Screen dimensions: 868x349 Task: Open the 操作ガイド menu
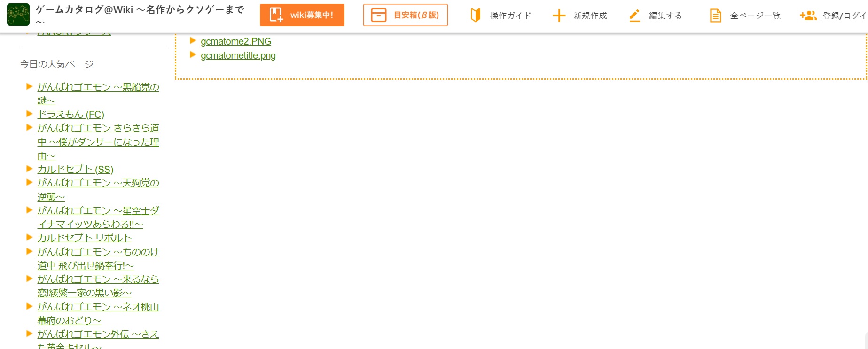point(501,16)
